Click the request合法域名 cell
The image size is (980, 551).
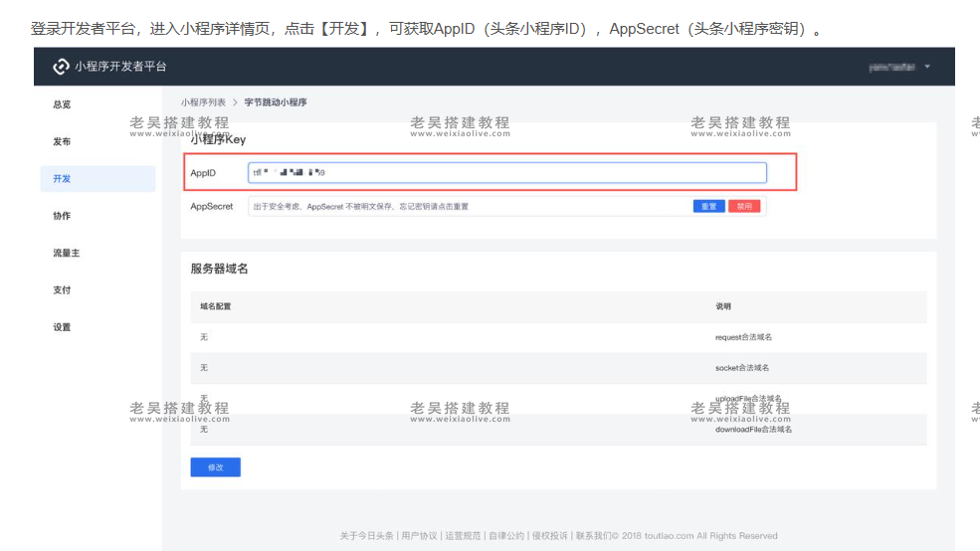(x=744, y=337)
